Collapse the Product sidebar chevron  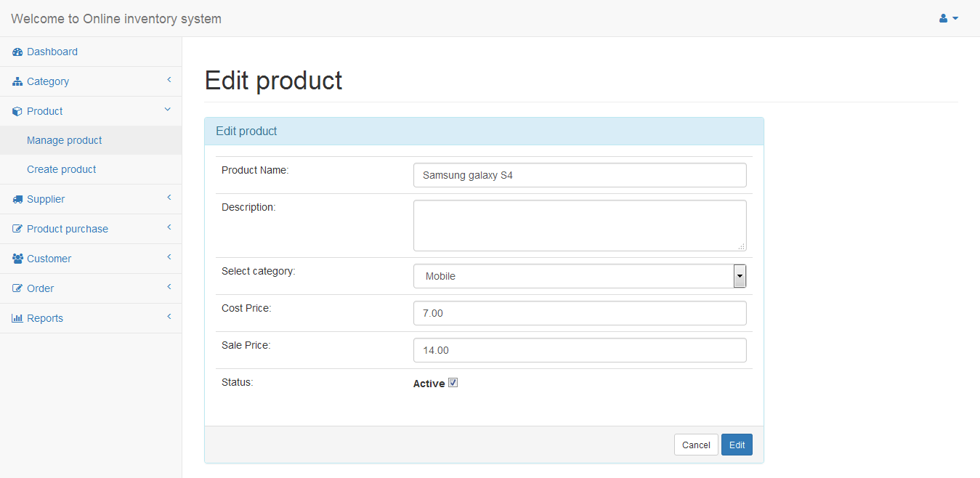click(x=168, y=110)
